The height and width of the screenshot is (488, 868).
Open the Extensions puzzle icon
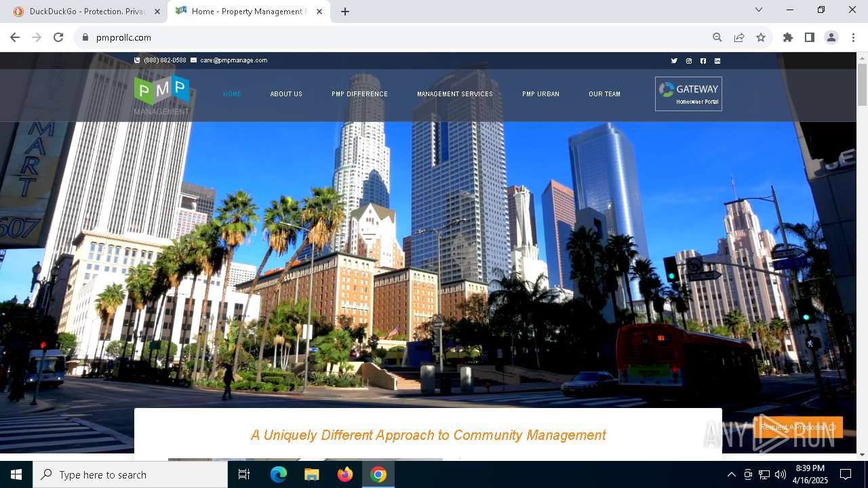point(788,37)
